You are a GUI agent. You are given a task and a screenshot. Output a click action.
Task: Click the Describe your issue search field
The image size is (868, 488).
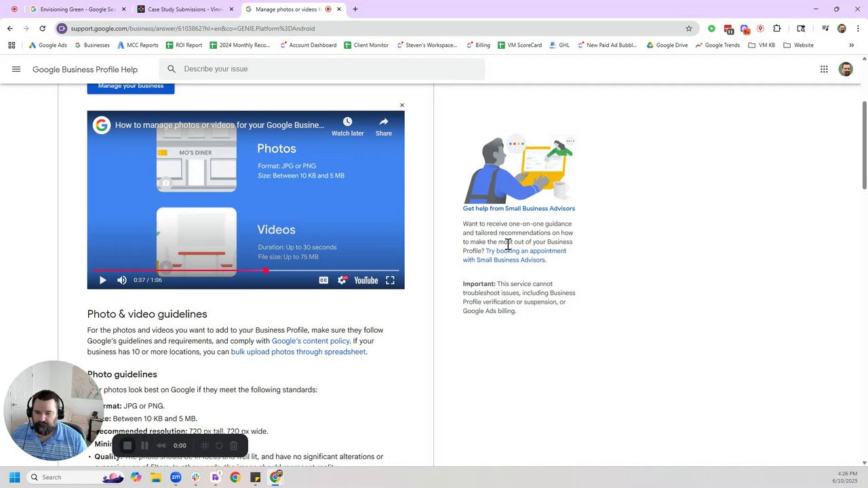click(x=322, y=69)
